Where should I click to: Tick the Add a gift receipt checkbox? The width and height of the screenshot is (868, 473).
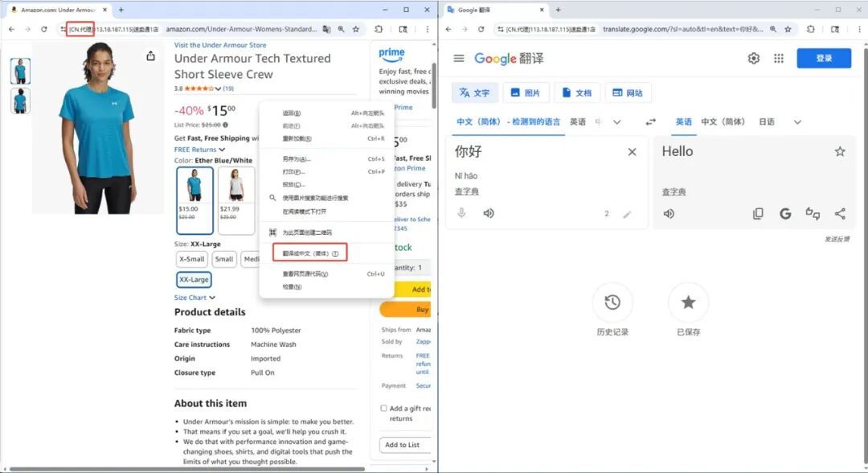tap(383, 408)
